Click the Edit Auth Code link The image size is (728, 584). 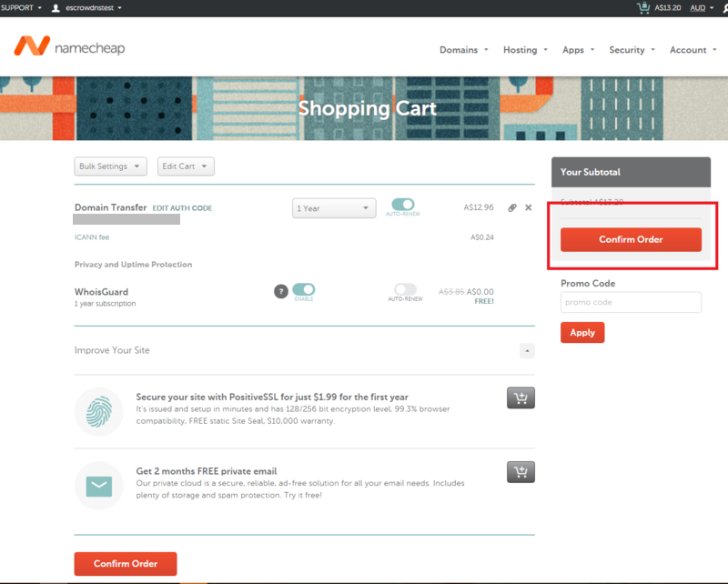click(x=182, y=208)
